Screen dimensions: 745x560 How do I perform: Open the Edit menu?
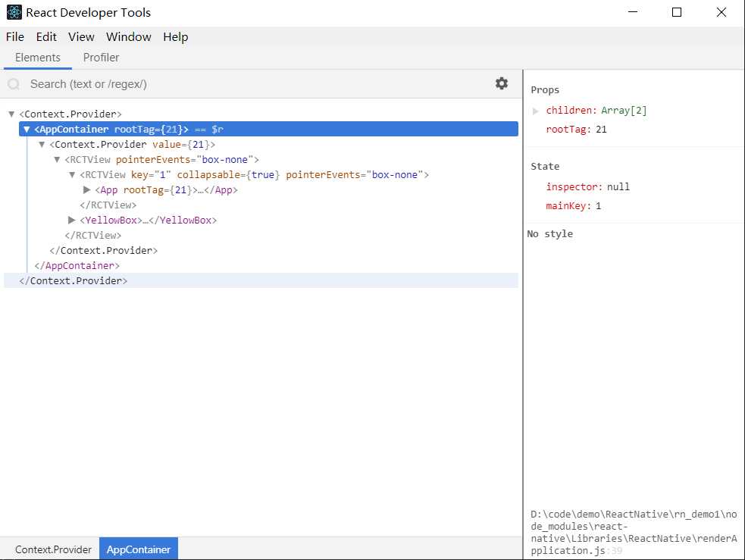46,36
